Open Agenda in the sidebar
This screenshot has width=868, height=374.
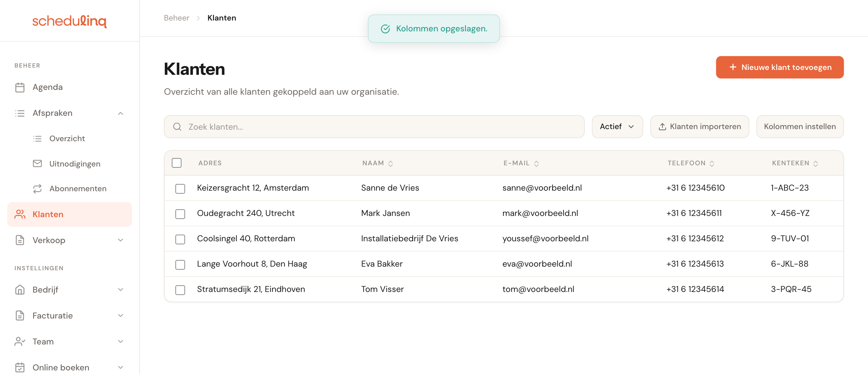click(x=69, y=87)
